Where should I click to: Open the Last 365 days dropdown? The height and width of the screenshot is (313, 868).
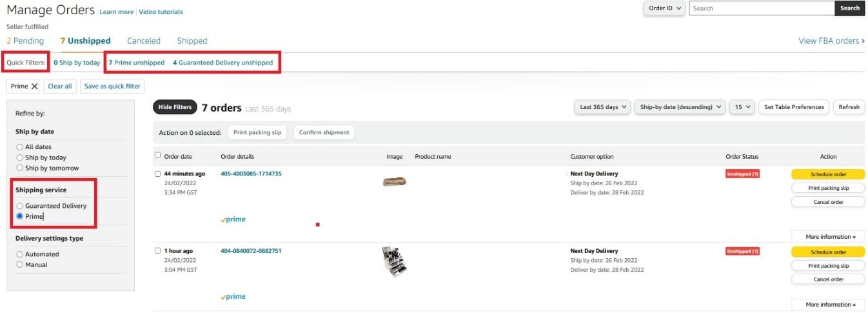[x=603, y=107]
